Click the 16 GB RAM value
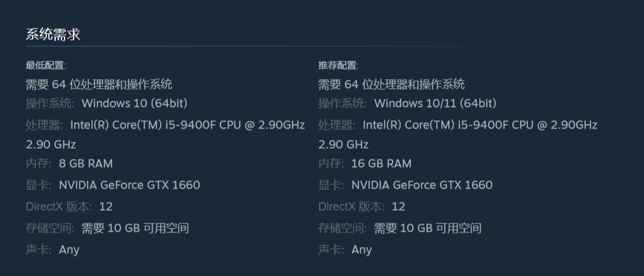This screenshot has width=644, height=276. 381,163
